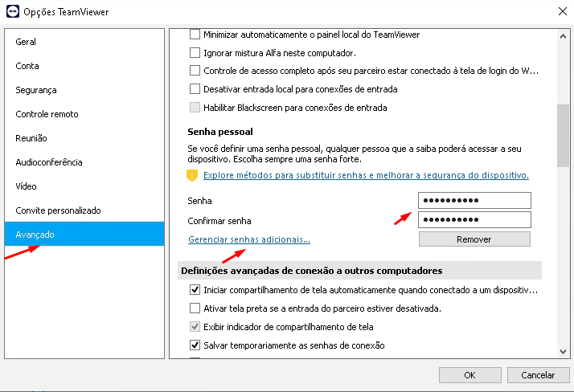Click the vertical scrollbar of the settings panel
This screenshot has width=574, height=392.
coord(563,137)
